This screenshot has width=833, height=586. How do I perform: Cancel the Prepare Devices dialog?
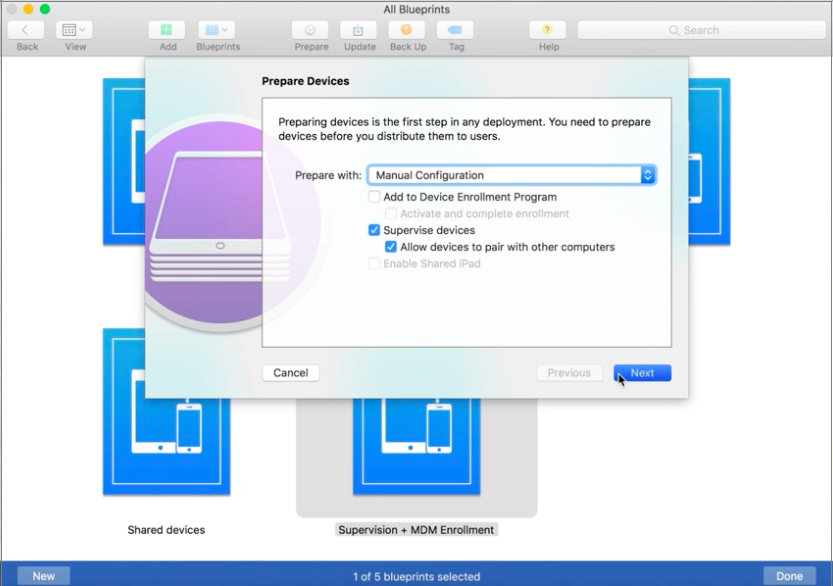coord(290,373)
